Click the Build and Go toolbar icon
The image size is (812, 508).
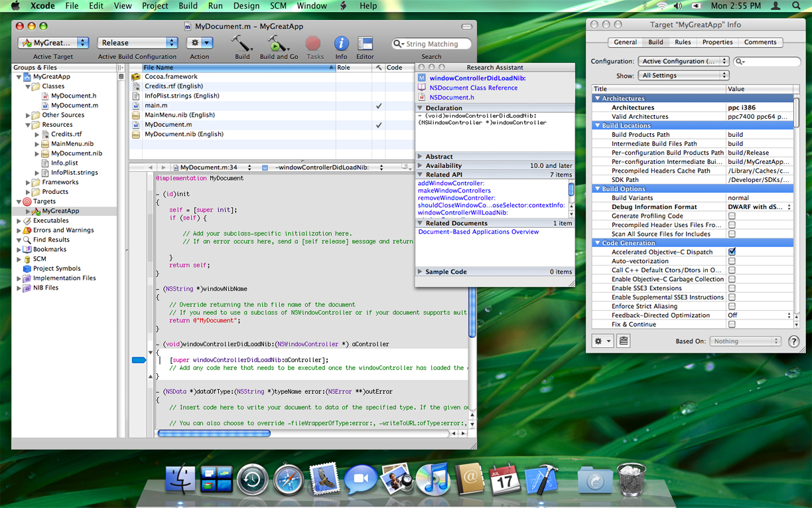point(279,43)
